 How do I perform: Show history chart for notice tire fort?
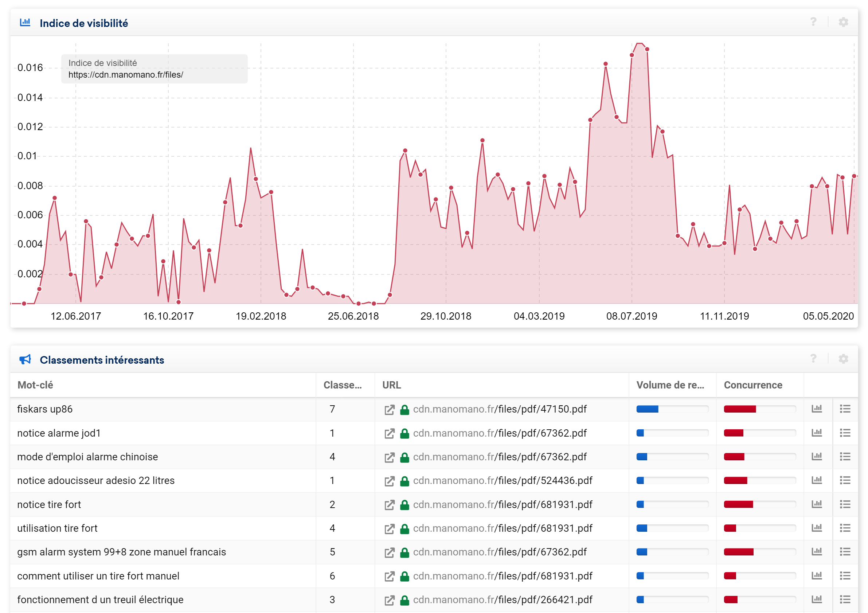pyautogui.click(x=817, y=504)
